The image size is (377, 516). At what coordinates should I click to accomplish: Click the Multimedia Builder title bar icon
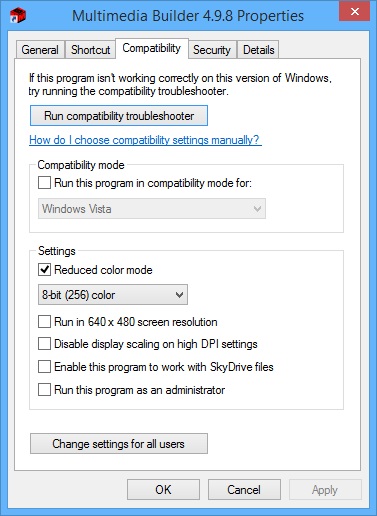pyautogui.click(x=18, y=16)
